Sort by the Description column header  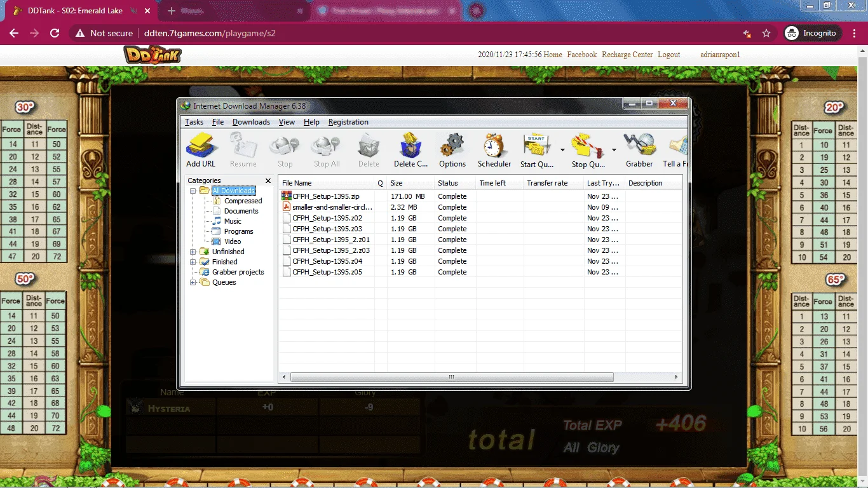coord(653,183)
